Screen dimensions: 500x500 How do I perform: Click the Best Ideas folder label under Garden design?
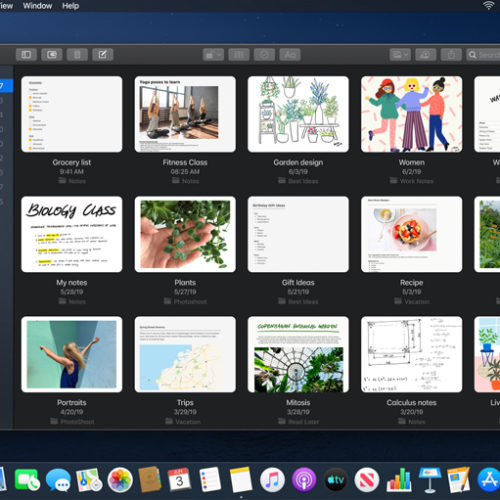click(298, 181)
